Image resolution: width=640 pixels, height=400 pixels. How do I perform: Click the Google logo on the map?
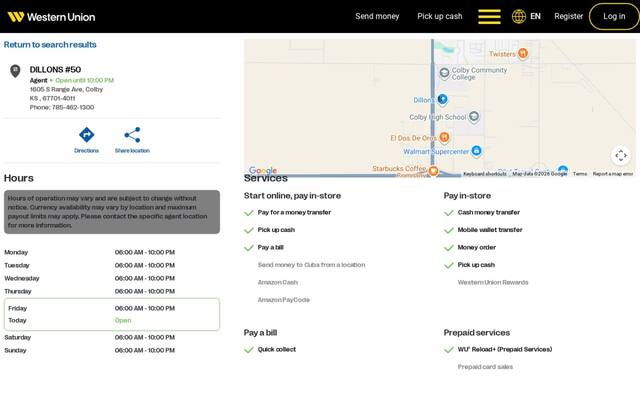pos(263,170)
